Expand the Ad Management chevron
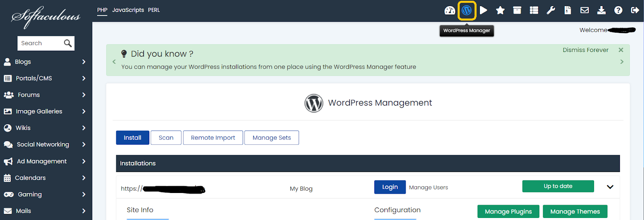Image resolution: width=644 pixels, height=220 pixels. [x=84, y=161]
